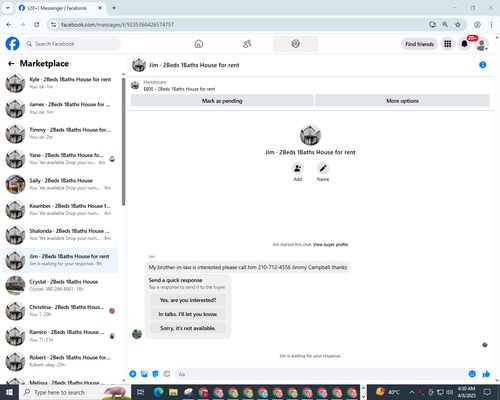Open Saily conversation in list
500x400 pixels.
pos(60,184)
